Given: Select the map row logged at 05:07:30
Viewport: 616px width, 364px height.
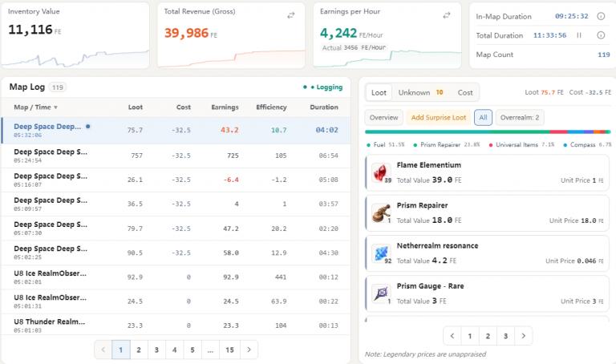Looking at the screenshot, I should point(176,229).
